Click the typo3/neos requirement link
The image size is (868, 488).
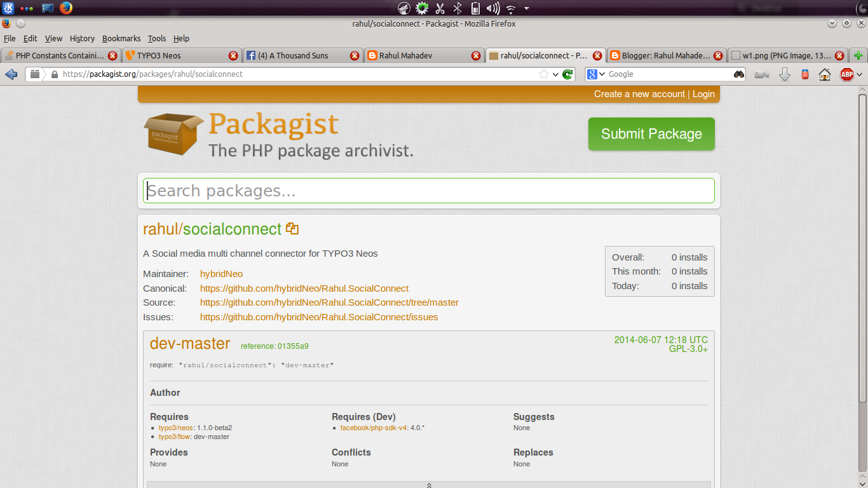(x=176, y=428)
